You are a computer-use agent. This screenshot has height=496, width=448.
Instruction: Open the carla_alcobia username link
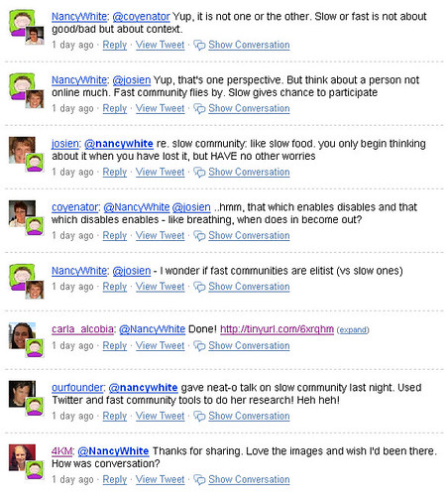coord(82,329)
